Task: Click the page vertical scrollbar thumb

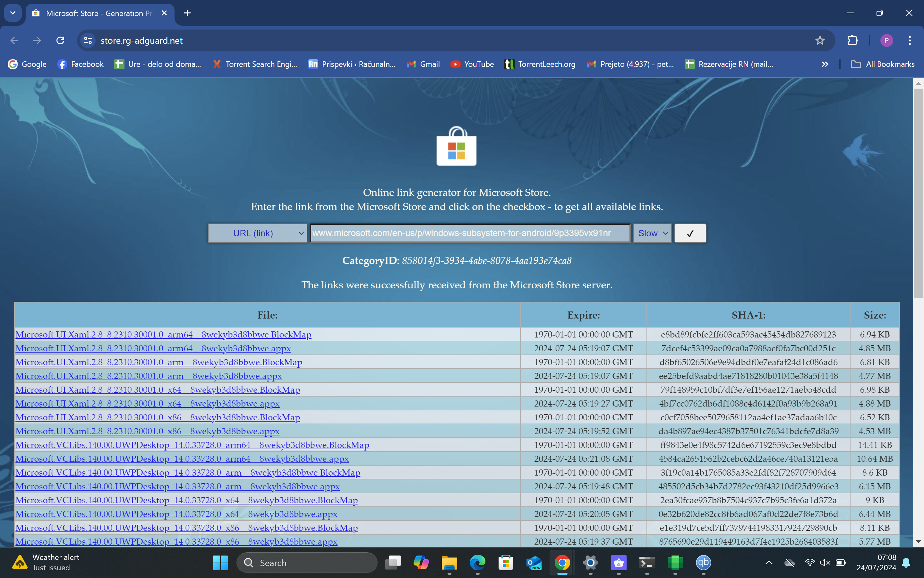Action: click(x=918, y=193)
